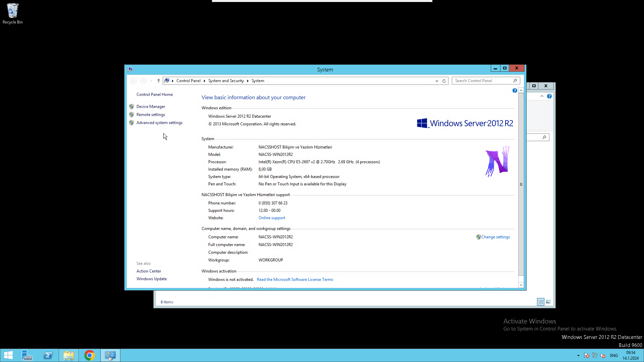The width and height of the screenshot is (644, 362).
Task: Open the Windows Start button
Action: (x=8, y=355)
